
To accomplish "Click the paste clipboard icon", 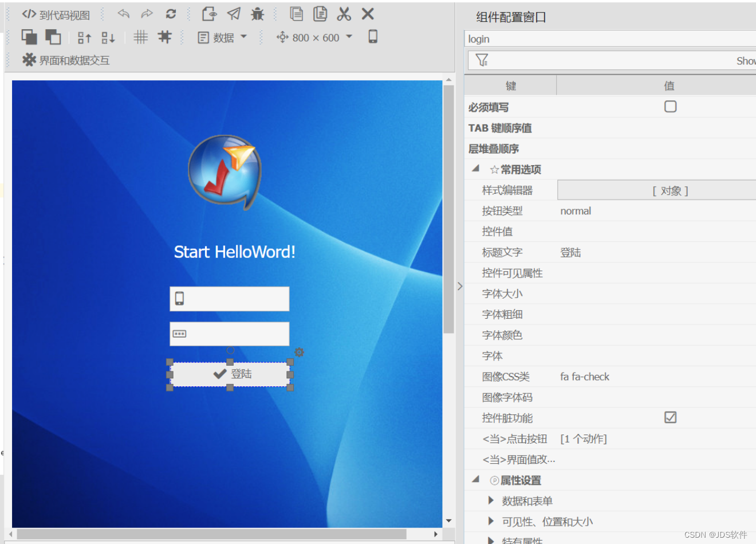I will point(320,14).
